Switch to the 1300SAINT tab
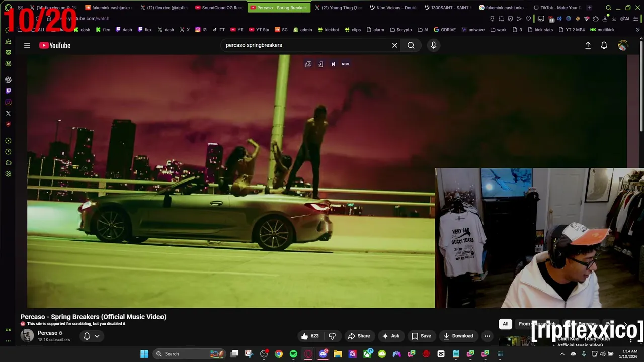Viewport: 644px width, 362px height. (447, 8)
